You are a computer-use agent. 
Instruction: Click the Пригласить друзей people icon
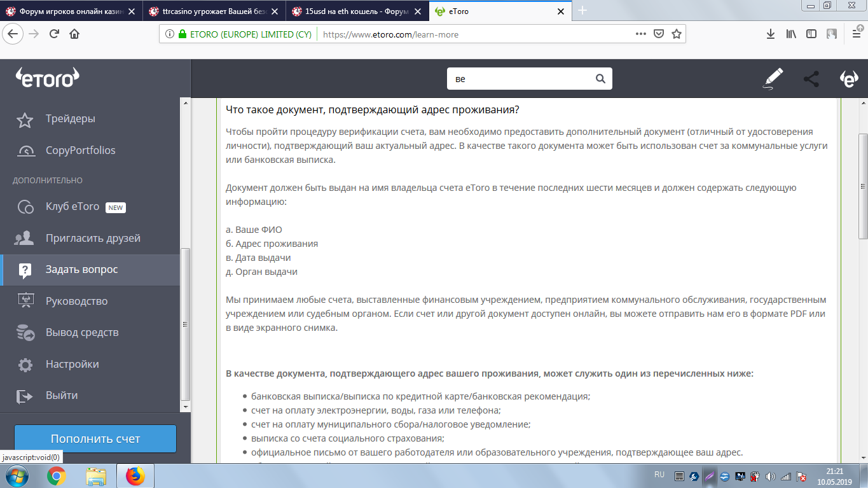click(25, 239)
